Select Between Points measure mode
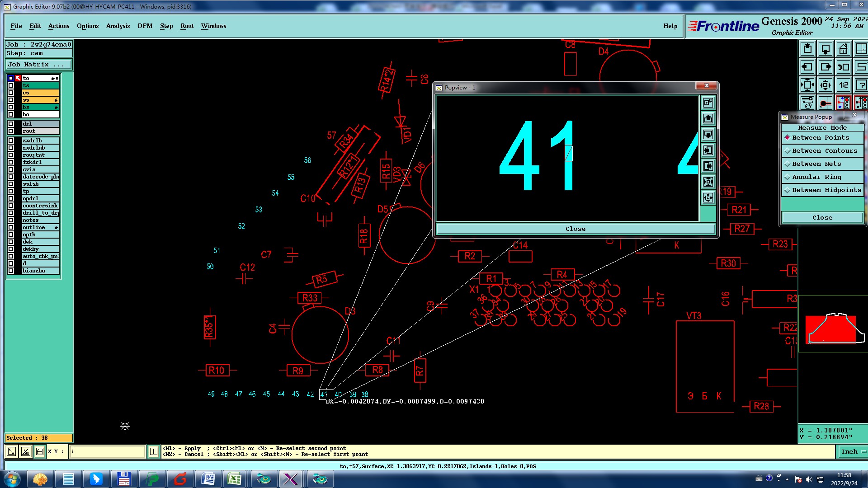The height and width of the screenshot is (488, 868). click(x=822, y=138)
